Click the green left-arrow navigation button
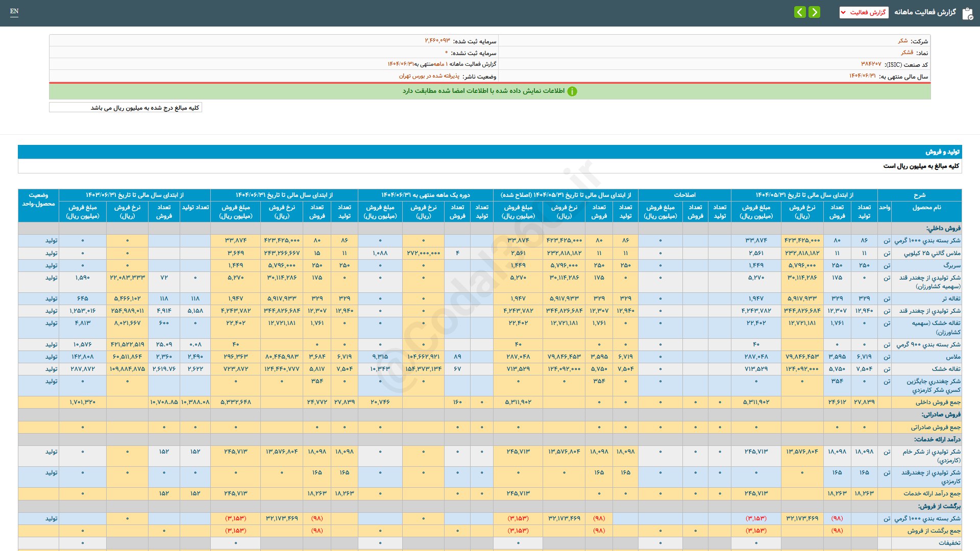The width and height of the screenshot is (980, 551). (800, 12)
